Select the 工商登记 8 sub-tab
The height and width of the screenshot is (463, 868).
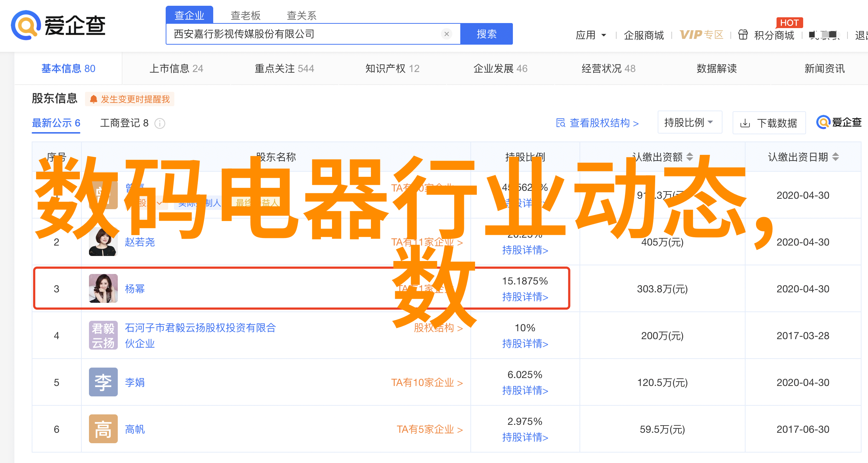[124, 123]
